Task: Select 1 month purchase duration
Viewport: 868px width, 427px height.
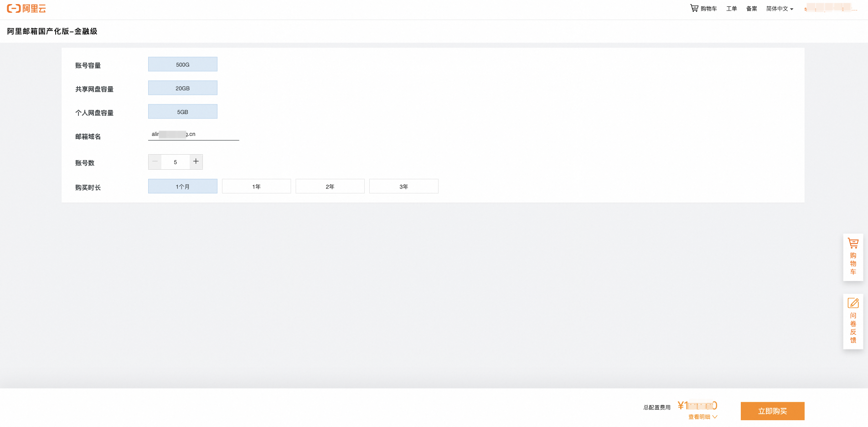Action: [182, 186]
